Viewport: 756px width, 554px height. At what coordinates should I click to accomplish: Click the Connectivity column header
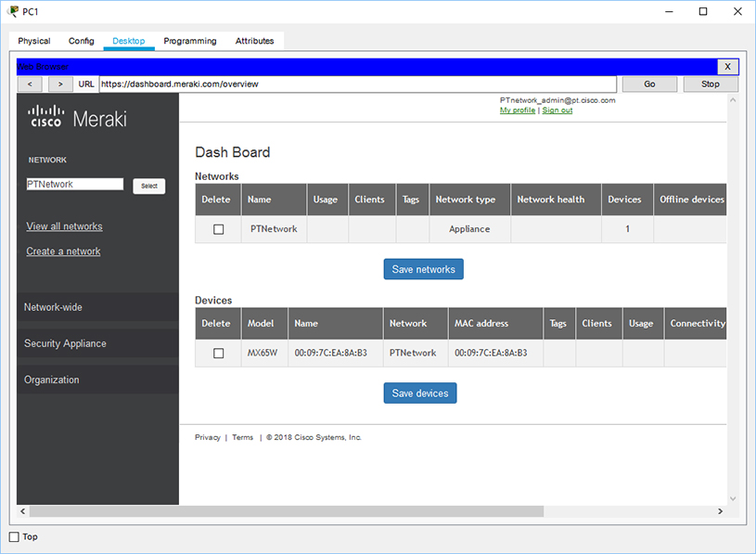click(696, 323)
